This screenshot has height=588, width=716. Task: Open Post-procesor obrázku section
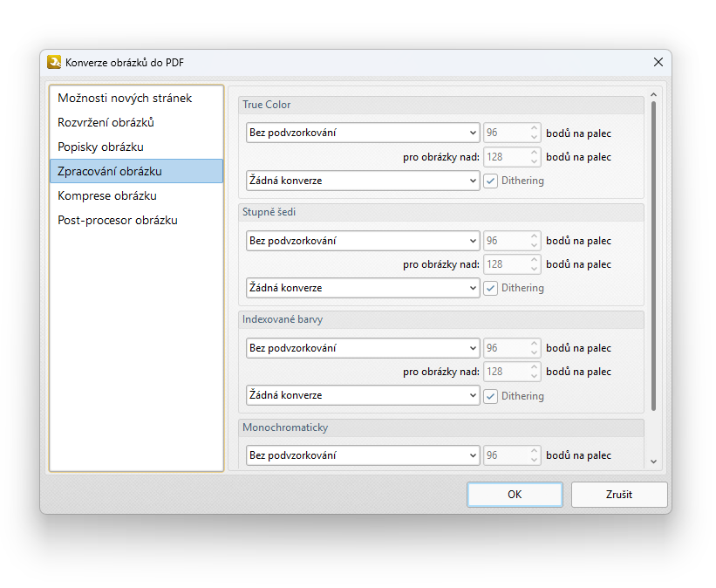tap(136, 220)
